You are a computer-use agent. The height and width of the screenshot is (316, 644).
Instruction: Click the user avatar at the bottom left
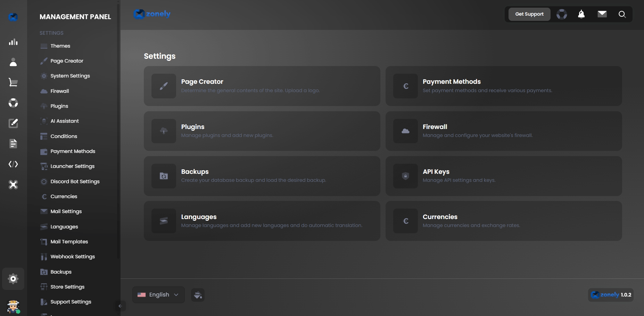[13, 307]
